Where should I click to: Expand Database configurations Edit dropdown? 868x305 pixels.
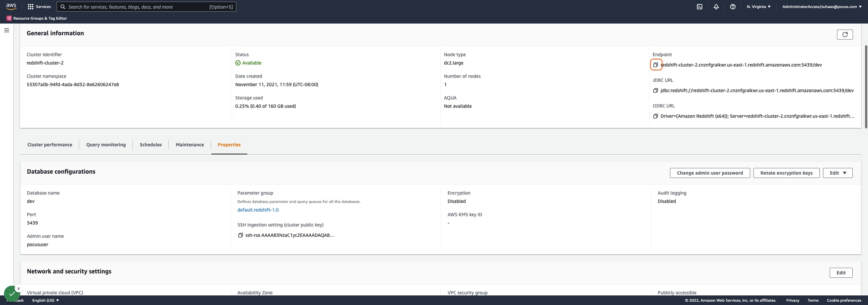click(838, 173)
